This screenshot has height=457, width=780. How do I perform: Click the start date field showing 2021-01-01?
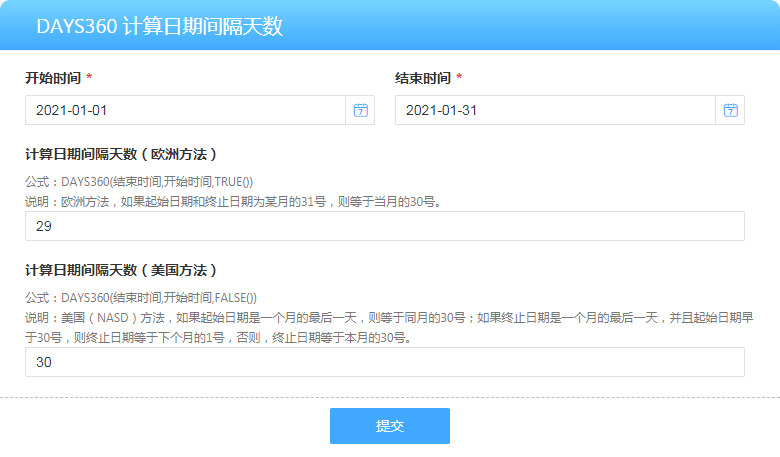tap(185, 110)
